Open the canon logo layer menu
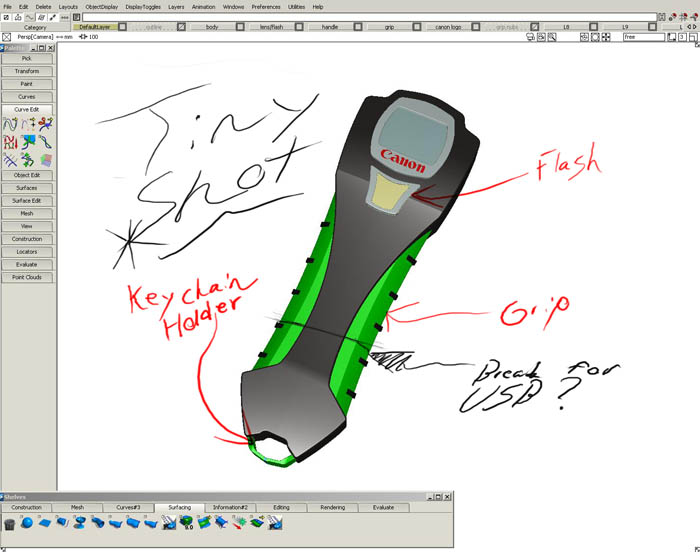 [448, 27]
